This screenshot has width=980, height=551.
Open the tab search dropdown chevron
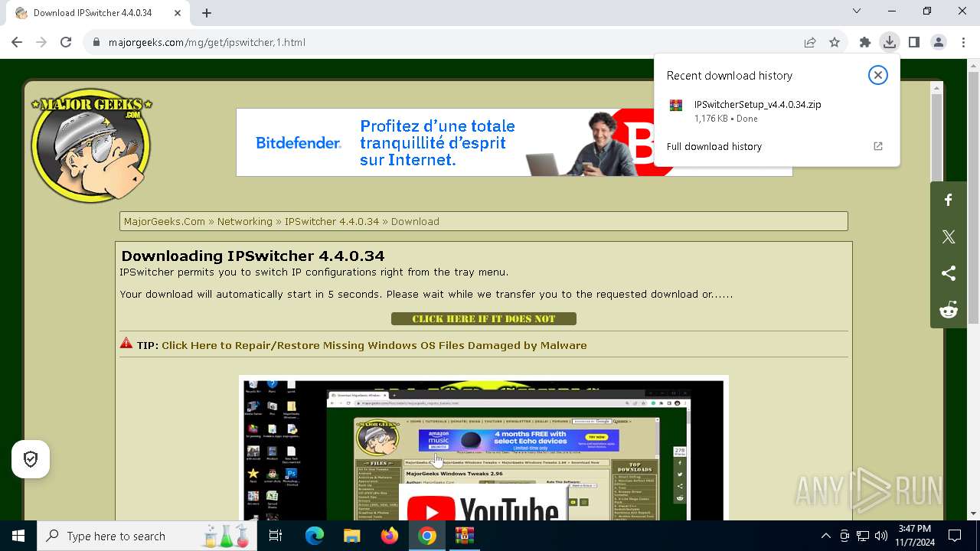point(857,11)
